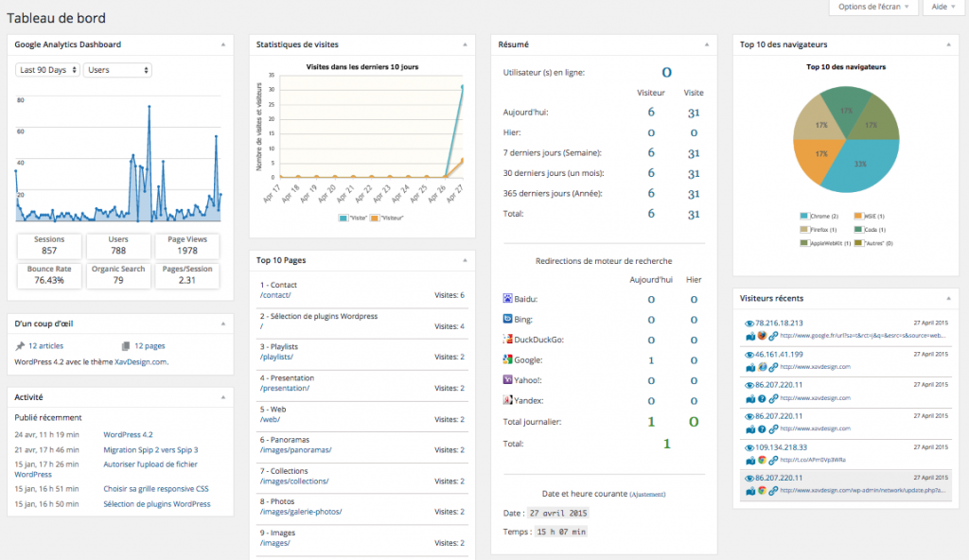Open the /contact/ page link
969x560 pixels.
click(x=275, y=295)
